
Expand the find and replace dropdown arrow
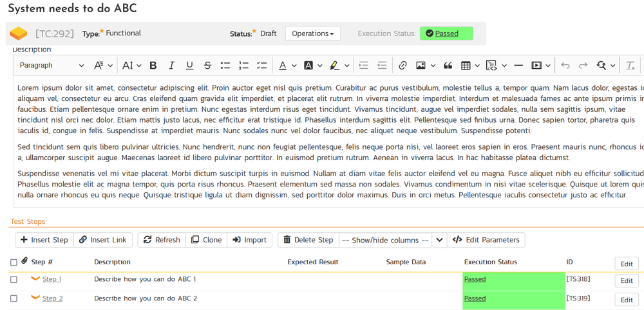click(613, 65)
